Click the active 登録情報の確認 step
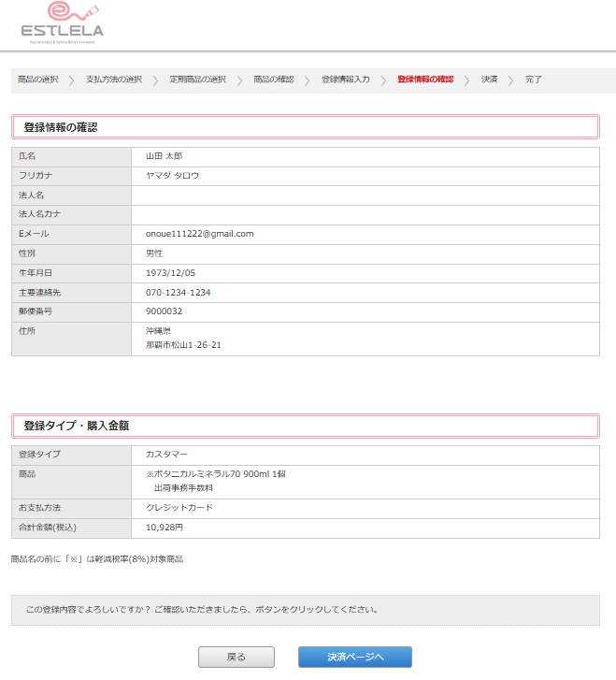Screen dimensions: 616x680 [x=425, y=80]
